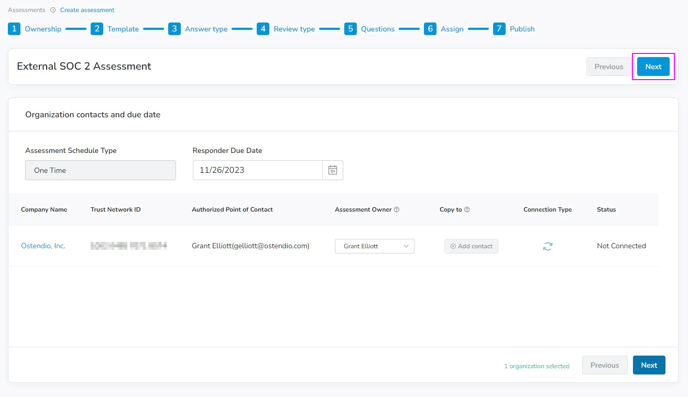Screen dimensions: 688x397
Task: Click the Not Connected status text
Action: click(621, 246)
